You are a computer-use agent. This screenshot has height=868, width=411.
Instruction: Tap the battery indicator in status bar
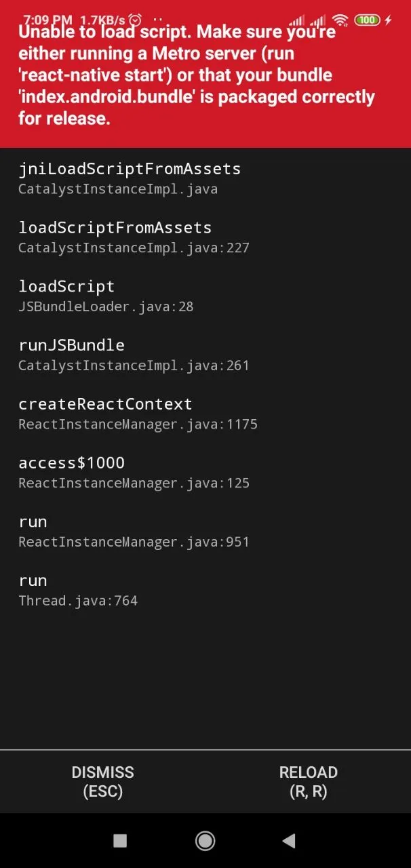tap(367, 20)
